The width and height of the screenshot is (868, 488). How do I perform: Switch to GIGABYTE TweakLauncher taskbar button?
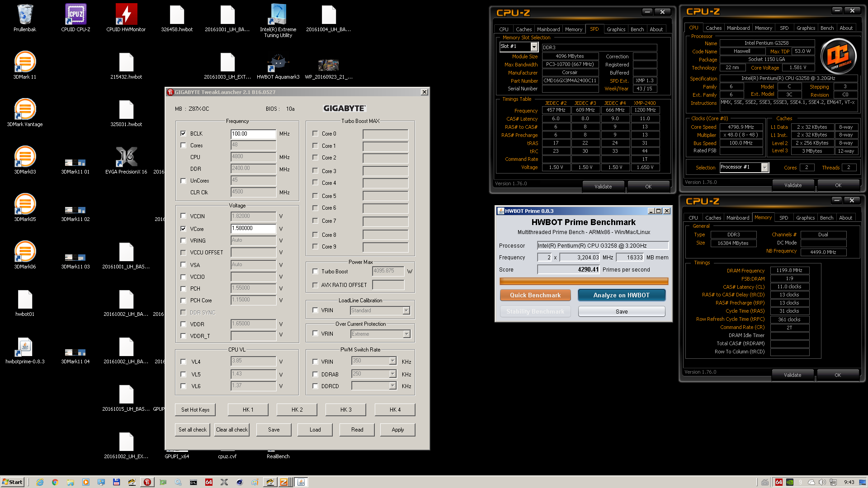147,482
